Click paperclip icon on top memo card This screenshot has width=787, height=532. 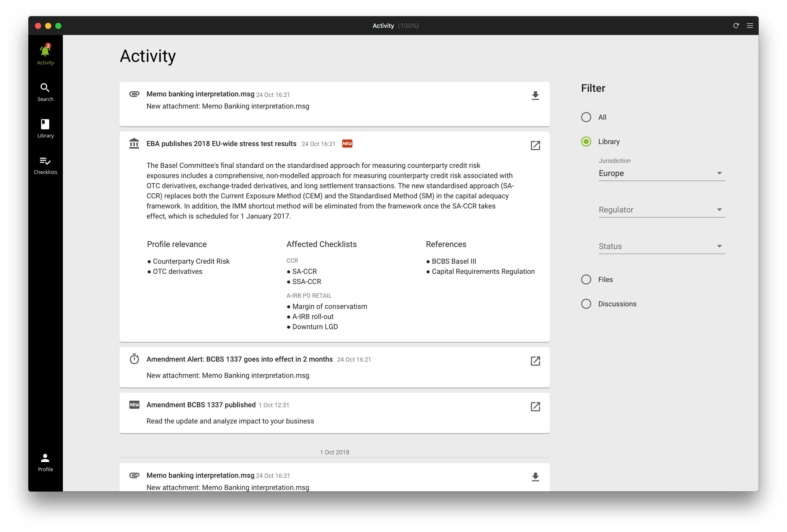pos(134,94)
